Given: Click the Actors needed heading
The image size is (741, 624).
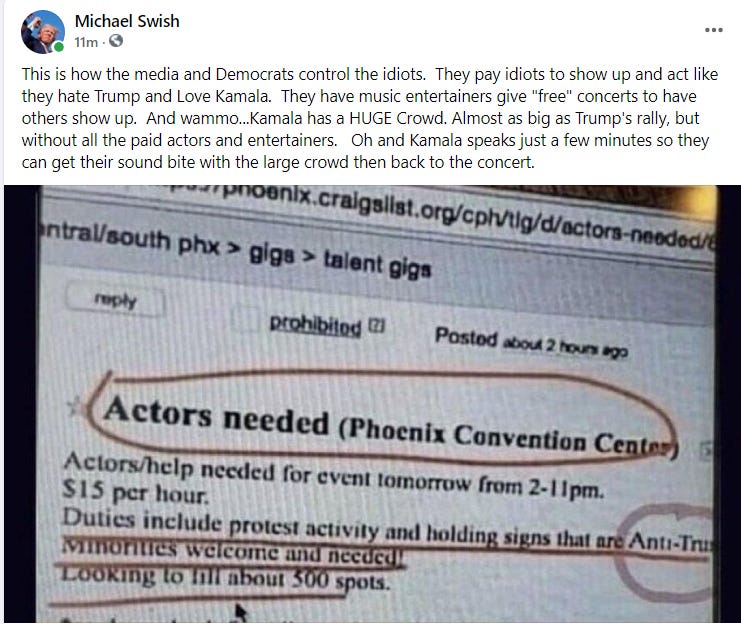Looking at the screenshot, I should pyautogui.click(x=216, y=416).
